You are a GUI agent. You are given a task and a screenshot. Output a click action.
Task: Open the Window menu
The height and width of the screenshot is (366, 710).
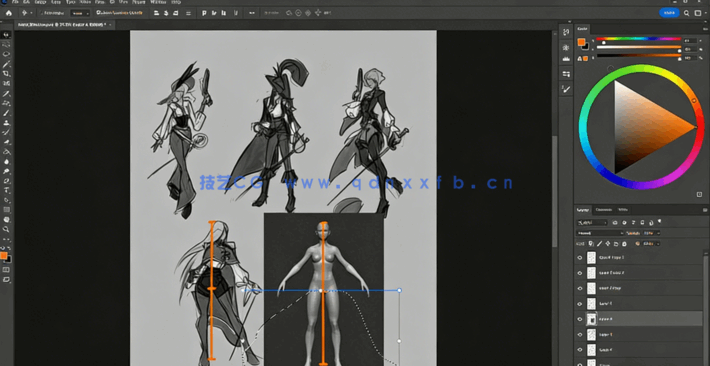158,2
